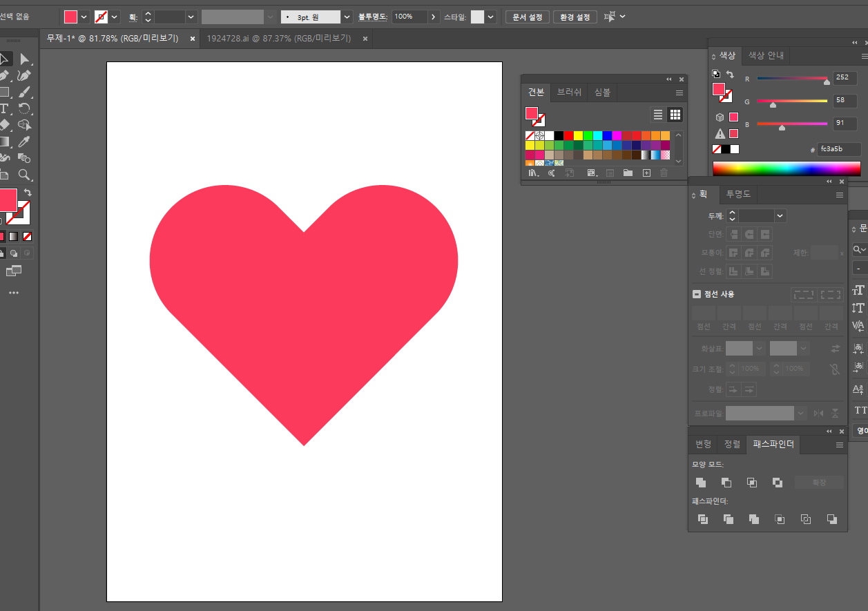Expand arrange documents dropdown arrow
Viewport: 868px width, 611px height.
click(x=623, y=17)
